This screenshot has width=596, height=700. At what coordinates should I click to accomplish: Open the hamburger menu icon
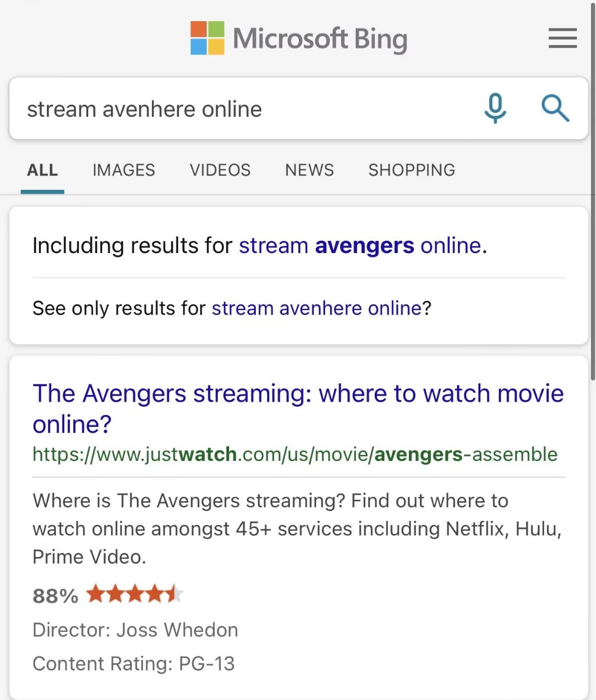point(562,38)
